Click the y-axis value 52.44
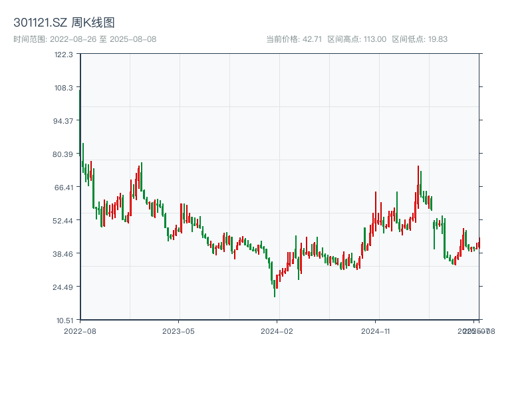Screen dimensions: 532x399 coord(63,221)
